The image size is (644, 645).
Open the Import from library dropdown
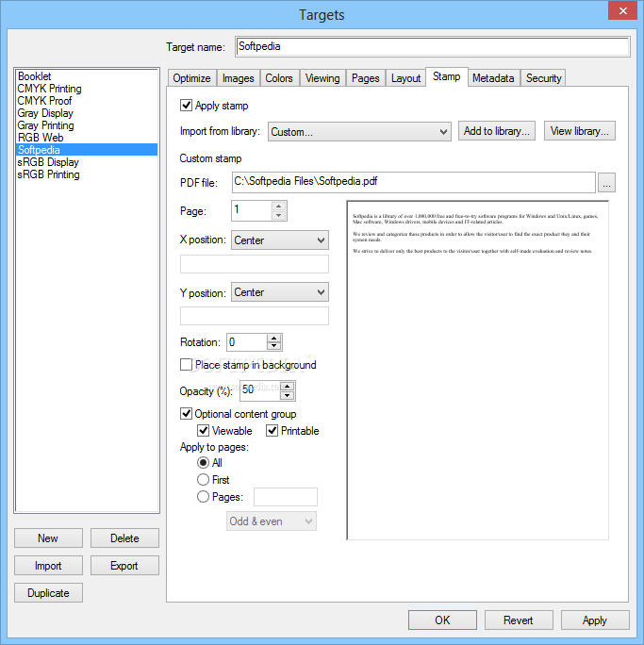tap(359, 132)
